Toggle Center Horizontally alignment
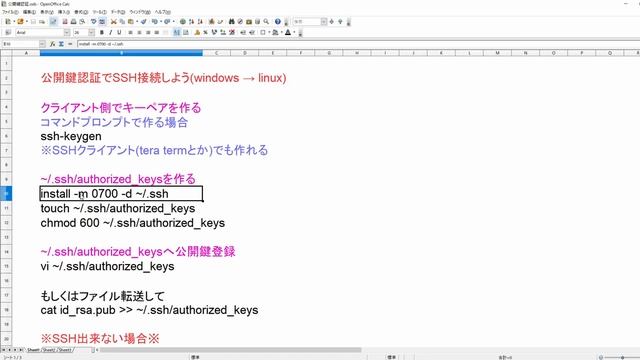The image size is (640, 360). click(x=139, y=32)
